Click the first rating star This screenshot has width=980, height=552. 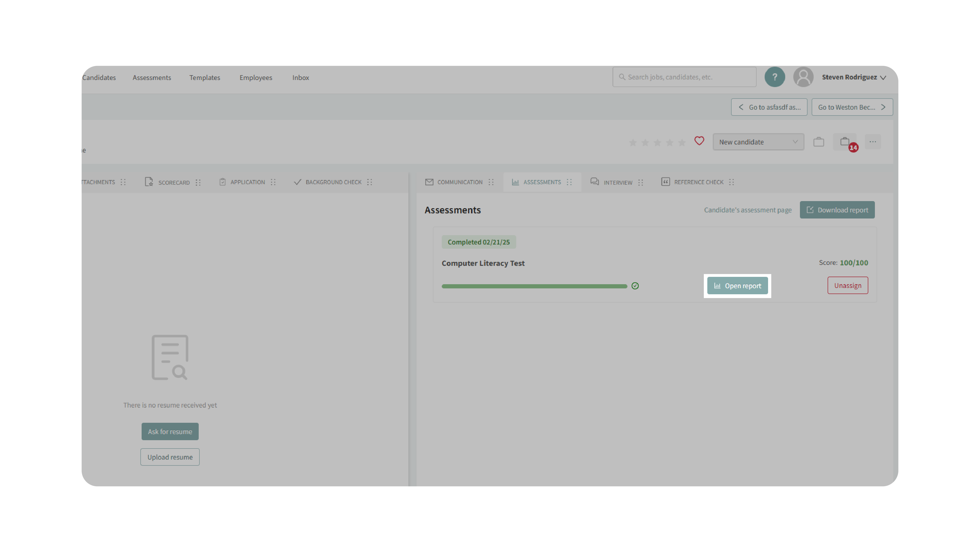pyautogui.click(x=633, y=142)
